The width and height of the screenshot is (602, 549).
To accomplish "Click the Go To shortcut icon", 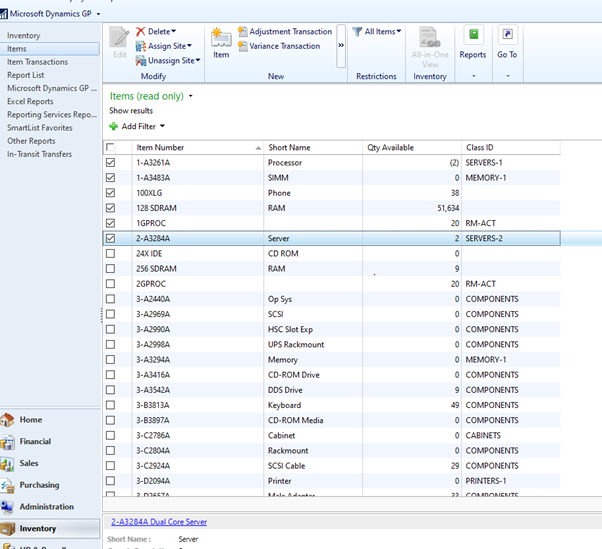I will coord(508,35).
